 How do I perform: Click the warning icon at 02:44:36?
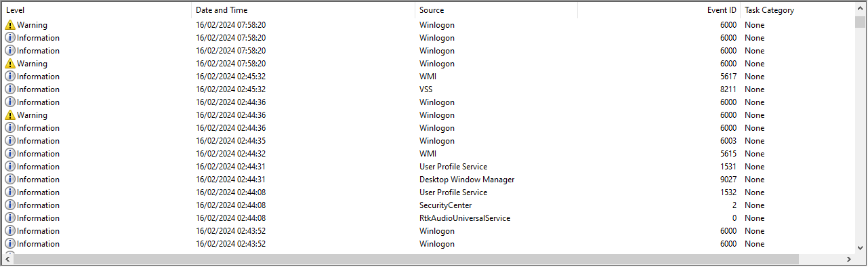coord(10,115)
